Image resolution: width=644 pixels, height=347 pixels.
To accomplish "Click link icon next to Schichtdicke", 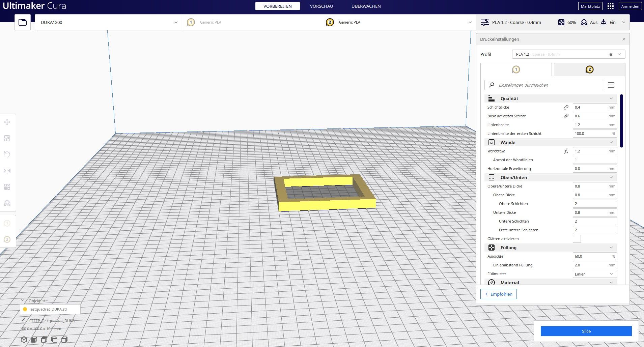I will click(566, 107).
